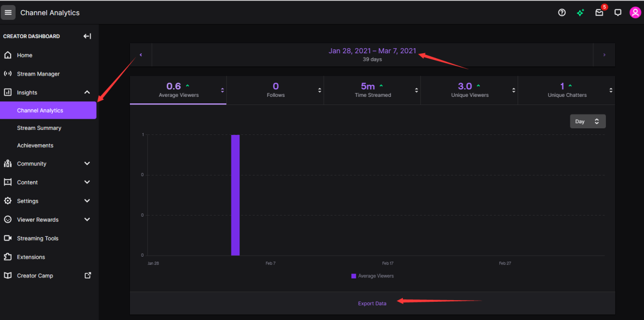Go to the previous date range

[x=141, y=55]
